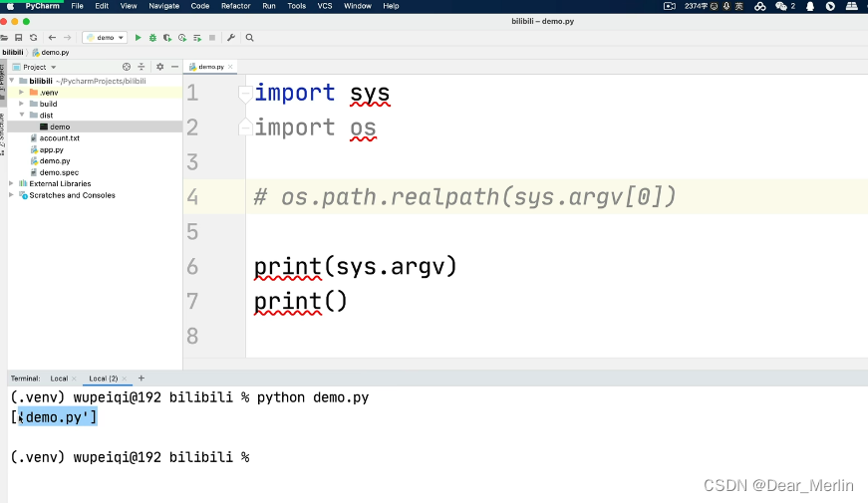The image size is (868, 503).
Task: Close the demo.py editor tab
Action: click(230, 67)
